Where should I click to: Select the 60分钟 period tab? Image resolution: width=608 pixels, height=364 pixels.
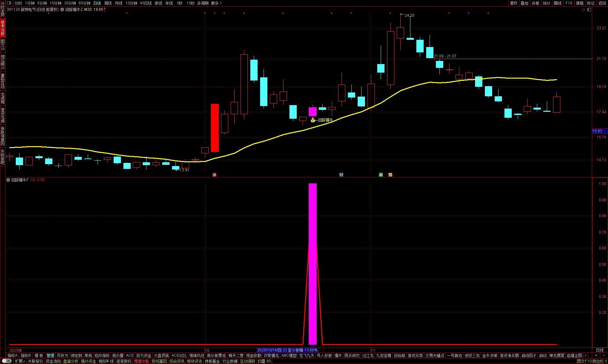tap(85, 3)
